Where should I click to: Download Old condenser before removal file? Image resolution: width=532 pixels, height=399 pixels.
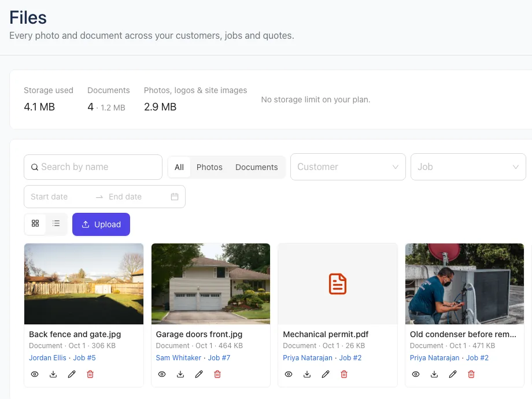[434, 374]
